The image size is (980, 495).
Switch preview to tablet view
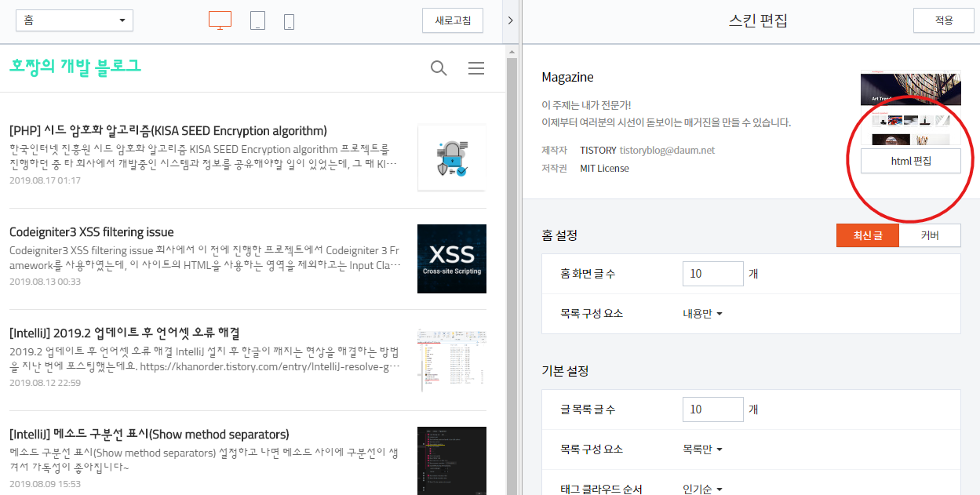[x=257, y=20]
